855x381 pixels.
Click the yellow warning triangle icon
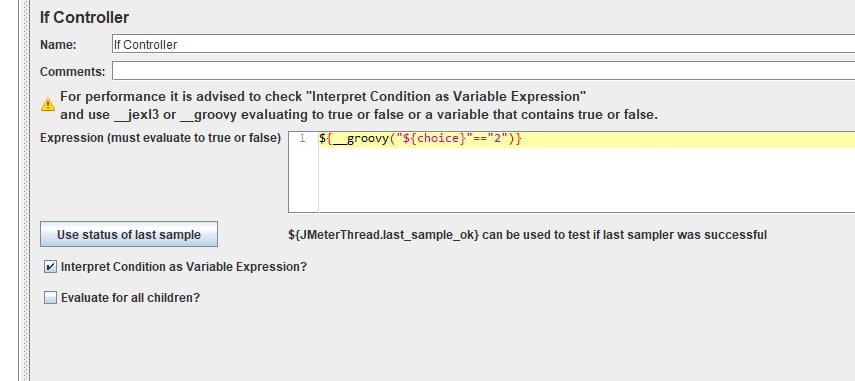click(48, 104)
